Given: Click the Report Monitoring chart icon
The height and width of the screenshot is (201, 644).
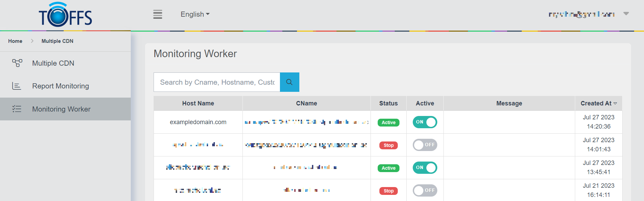Looking at the screenshot, I should pyautogui.click(x=17, y=86).
